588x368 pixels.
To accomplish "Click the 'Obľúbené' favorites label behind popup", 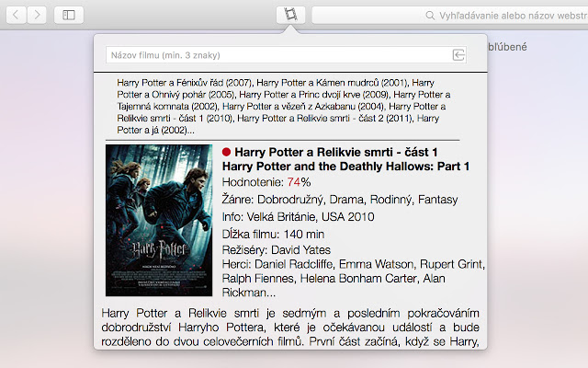I will pos(508,47).
